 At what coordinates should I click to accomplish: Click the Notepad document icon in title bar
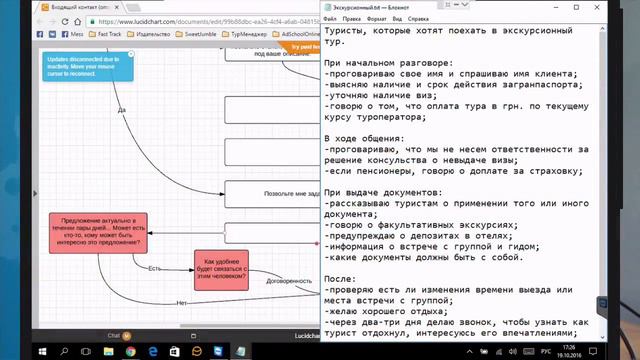pyautogui.click(x=327, y=7)
